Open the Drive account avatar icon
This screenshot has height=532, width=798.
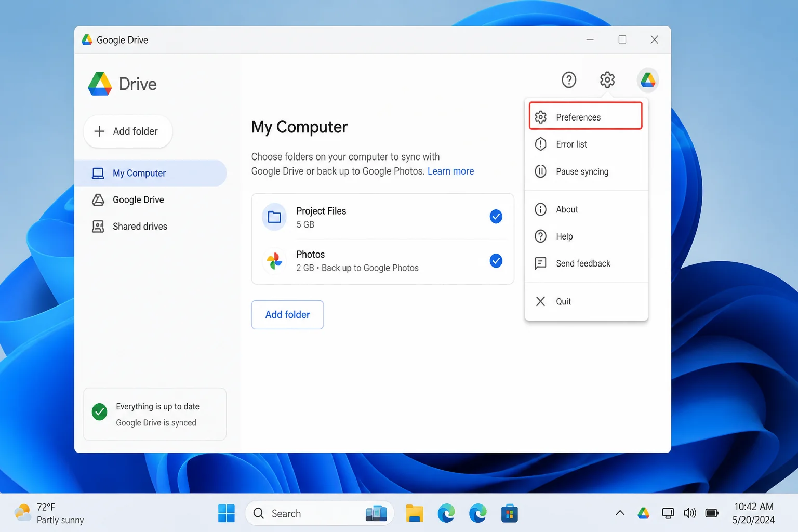click(648, 80)
